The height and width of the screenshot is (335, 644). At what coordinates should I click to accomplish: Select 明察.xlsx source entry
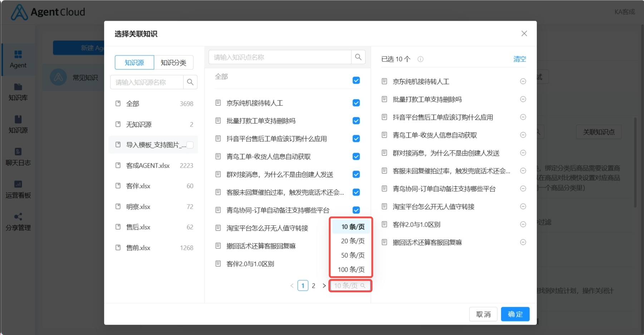154,207
